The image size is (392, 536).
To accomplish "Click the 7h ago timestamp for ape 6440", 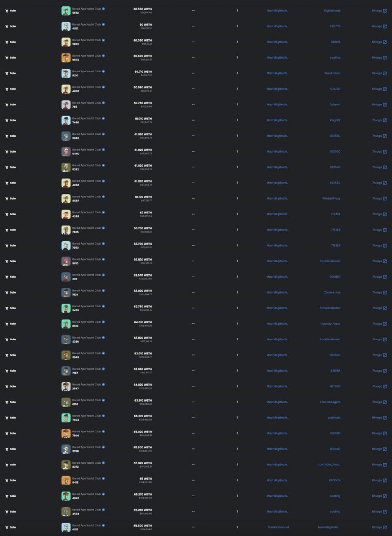I will tap(377, 152).
